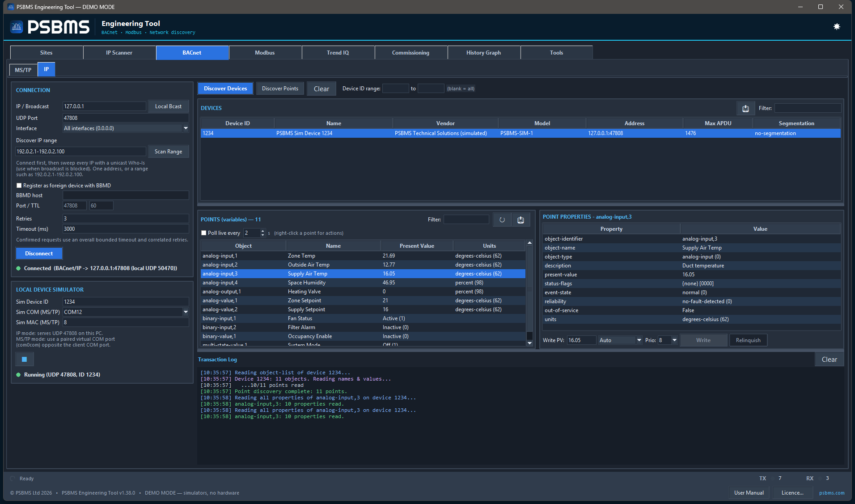Clear the discovered devices list

click(322, 89)
